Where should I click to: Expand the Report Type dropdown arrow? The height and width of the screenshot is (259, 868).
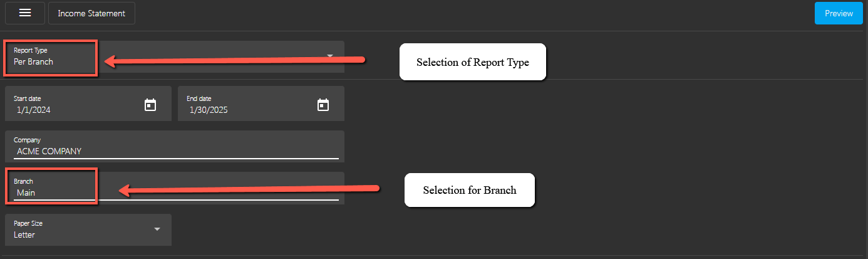tap(330, 56)
